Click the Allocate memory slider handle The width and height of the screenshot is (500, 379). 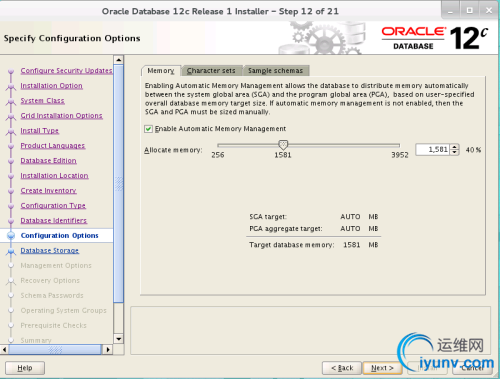point(283,145)
